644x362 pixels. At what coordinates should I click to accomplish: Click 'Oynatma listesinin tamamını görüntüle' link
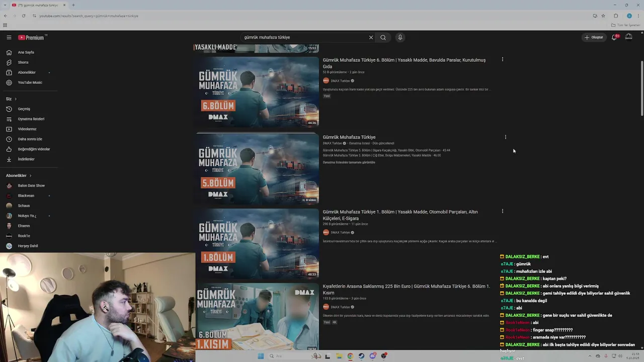pos(349,162)
